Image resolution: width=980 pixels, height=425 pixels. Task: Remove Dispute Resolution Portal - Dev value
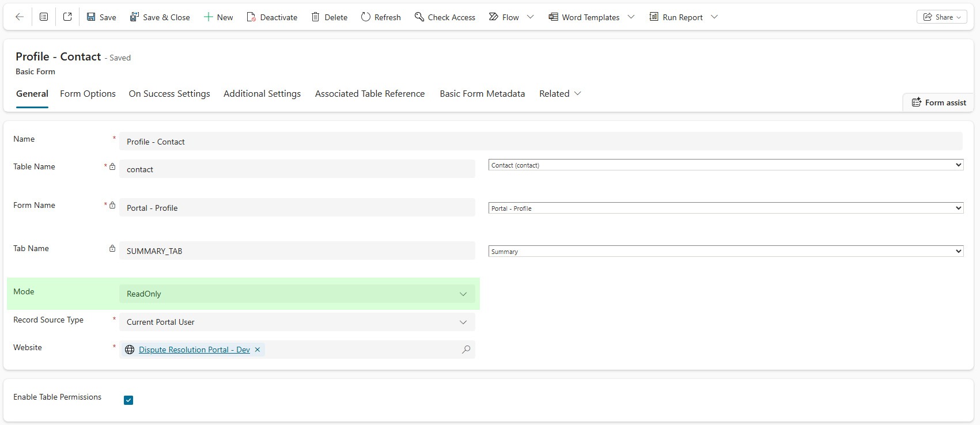coord(258,350)
